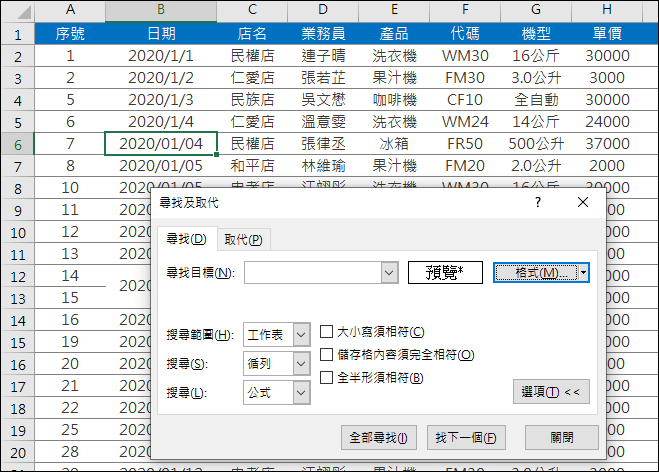
Task: Select row 1 header
Action: [18, 34]
